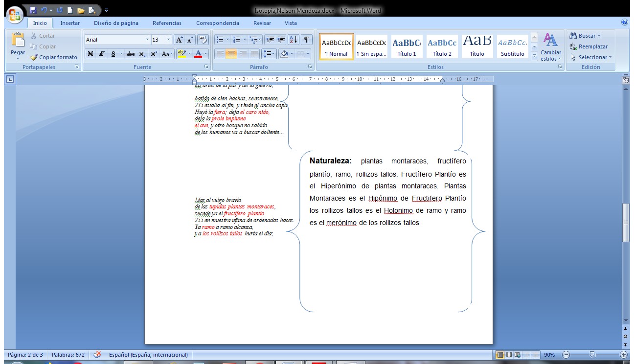
Task: Insert bulleted list
Action: click(x=220, y=40)
